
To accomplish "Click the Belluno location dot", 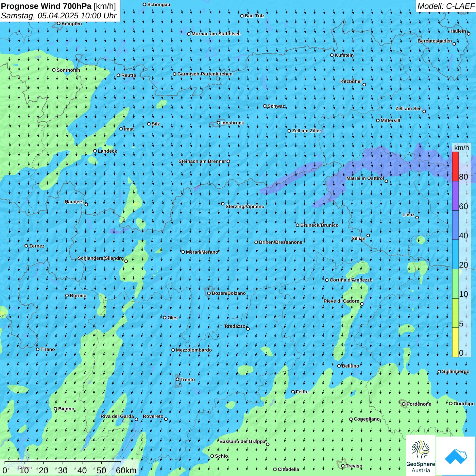I will point(339,366).
